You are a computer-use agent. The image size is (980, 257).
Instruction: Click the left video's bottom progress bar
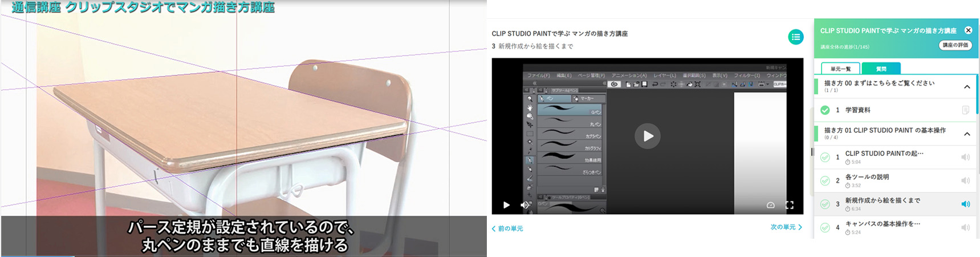(243, 256)
